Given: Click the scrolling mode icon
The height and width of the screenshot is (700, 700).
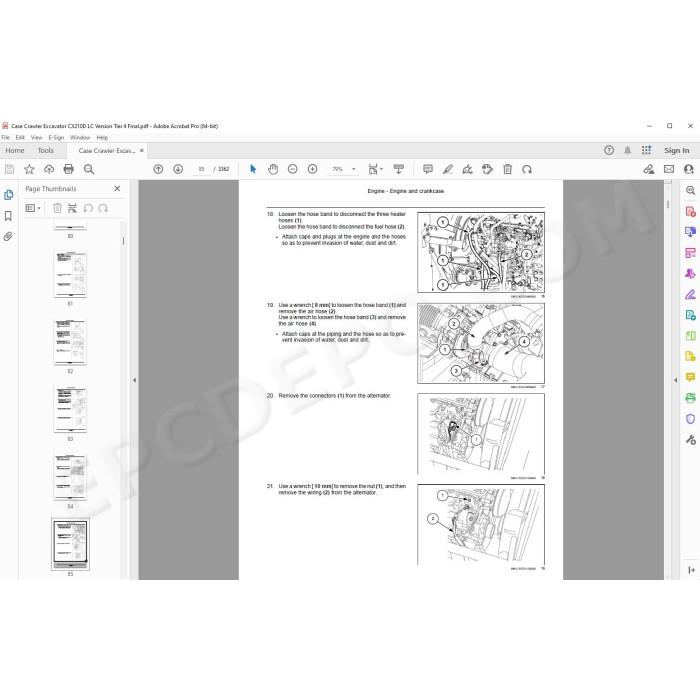Looking at the screenshot, I should click(x=399, y=169).
